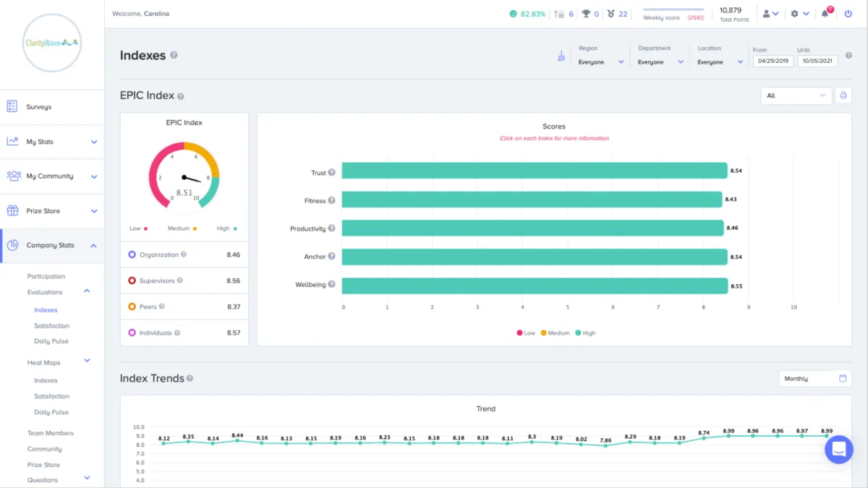Toggle the High legend item in Scores chart
Screen dimensions: 868x488
[x=585, y=333]
